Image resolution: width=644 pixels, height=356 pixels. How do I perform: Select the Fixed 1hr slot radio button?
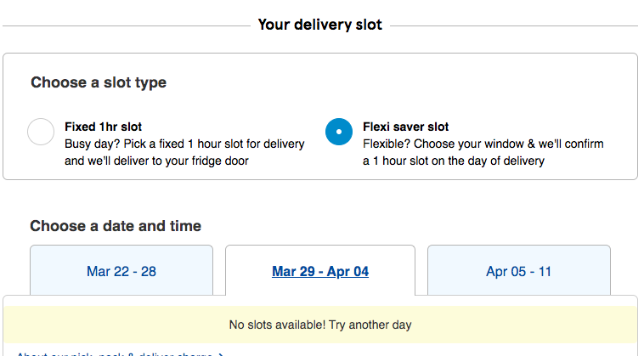click(41, 133)
